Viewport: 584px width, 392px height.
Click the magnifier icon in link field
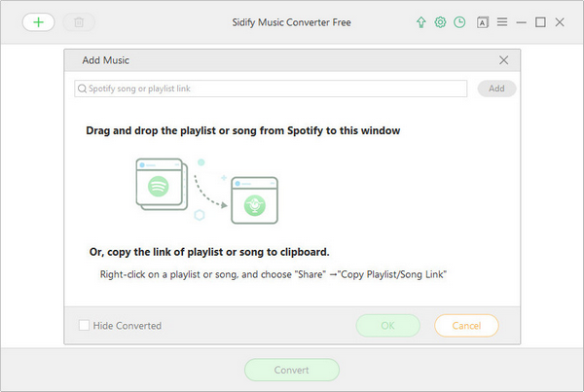[x=82, y=89]
